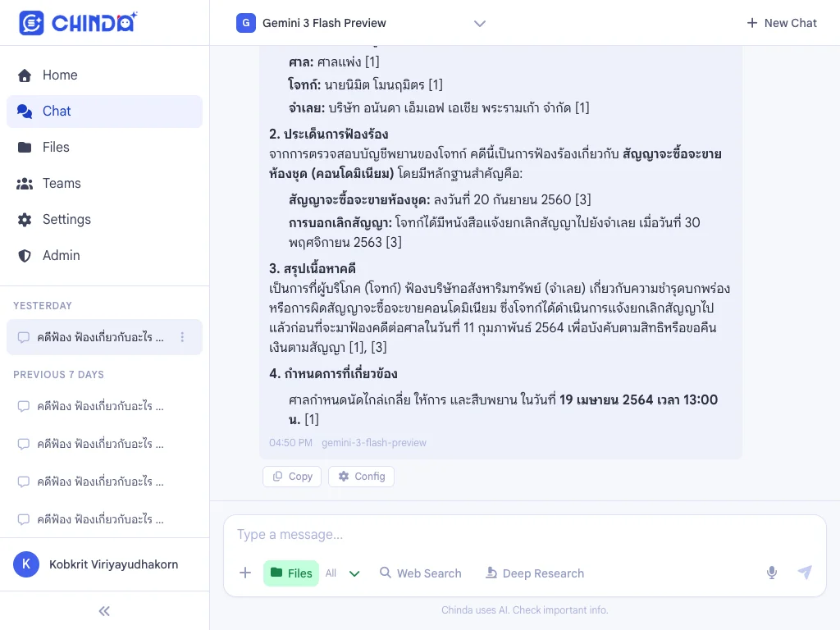Click the plus attachment icon in composer
This screenshot has height=630, width=840.
(245, 573)
